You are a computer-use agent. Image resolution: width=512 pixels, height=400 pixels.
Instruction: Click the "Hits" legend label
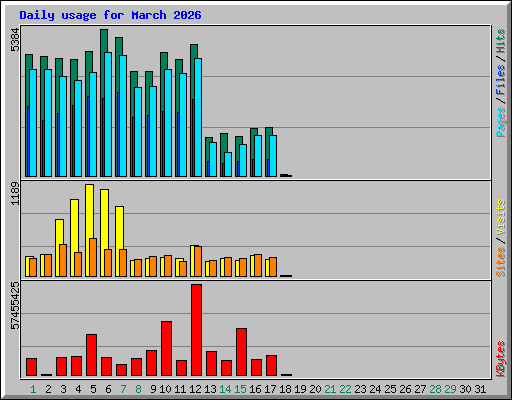click(x=501, y=41)
